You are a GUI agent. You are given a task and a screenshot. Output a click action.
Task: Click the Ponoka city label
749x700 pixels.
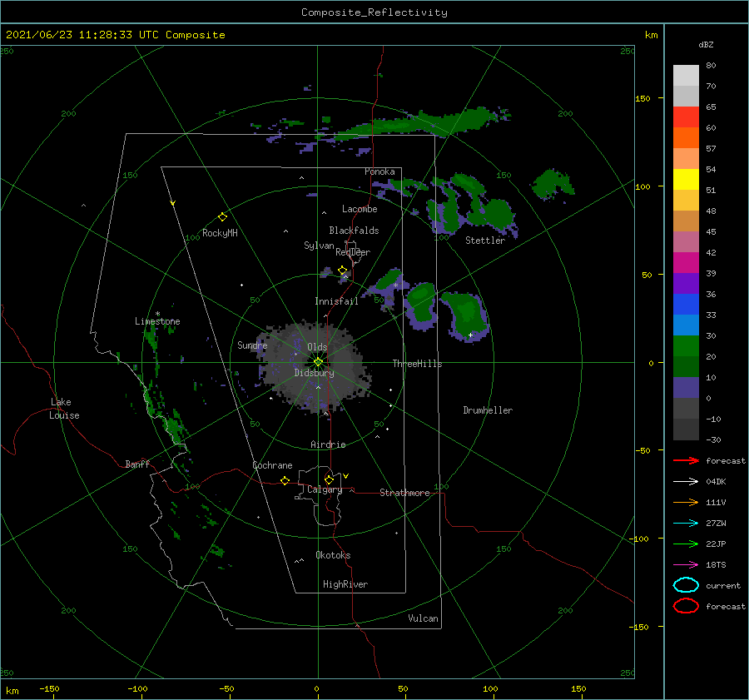coord(379,171)
